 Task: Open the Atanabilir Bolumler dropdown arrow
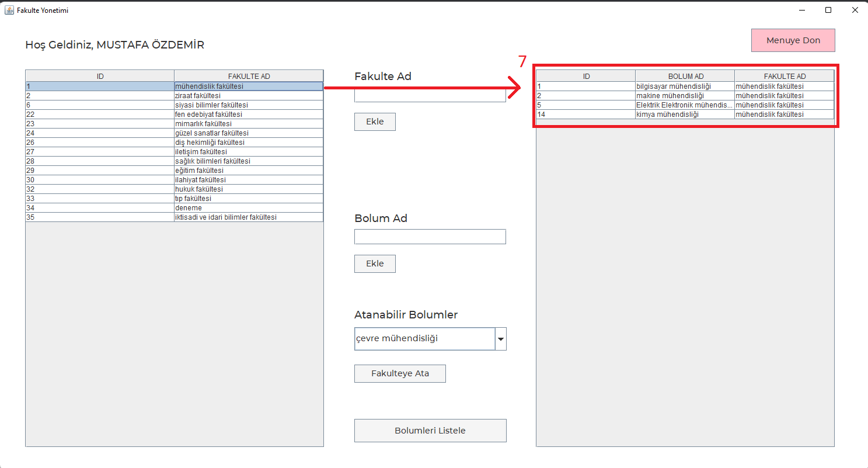(x=501, y=339)
